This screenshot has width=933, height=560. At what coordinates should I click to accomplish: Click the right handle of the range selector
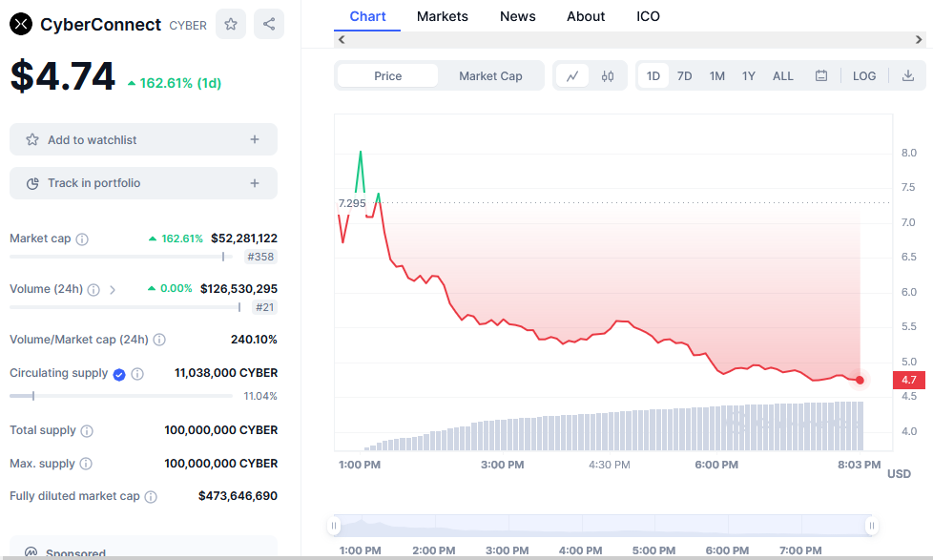tap(872, 526)
